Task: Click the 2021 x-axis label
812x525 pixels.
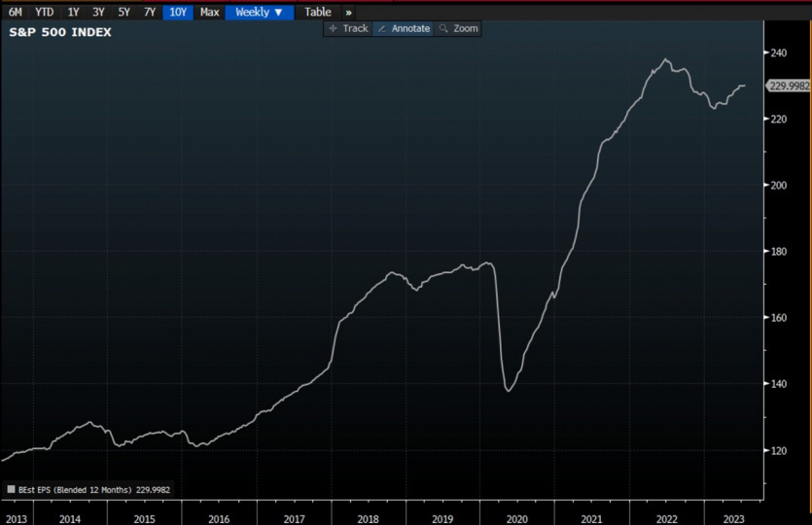Action: 592,519
